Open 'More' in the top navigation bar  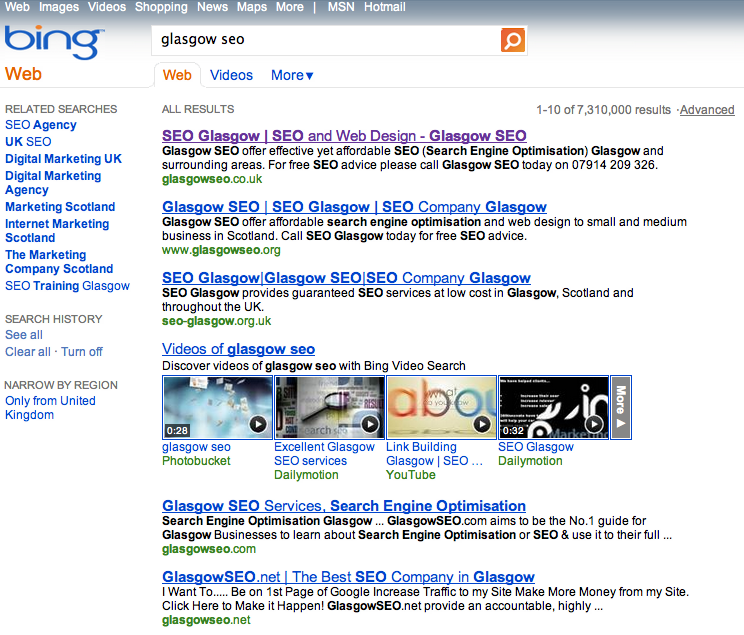point(289,7)
